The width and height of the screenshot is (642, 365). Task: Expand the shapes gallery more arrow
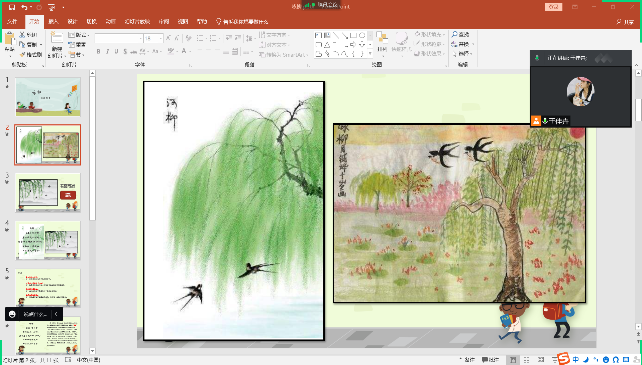point(370,54)
